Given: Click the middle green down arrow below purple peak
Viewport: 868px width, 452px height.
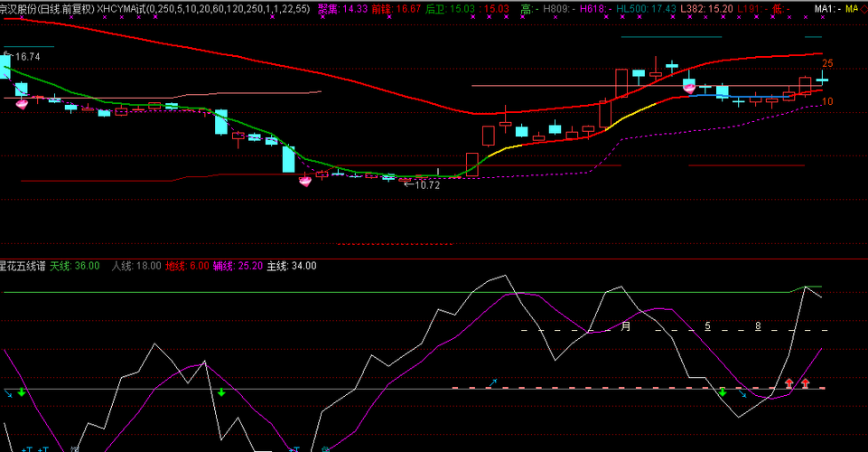Looking at the screenshot, I should pos(221,392).
